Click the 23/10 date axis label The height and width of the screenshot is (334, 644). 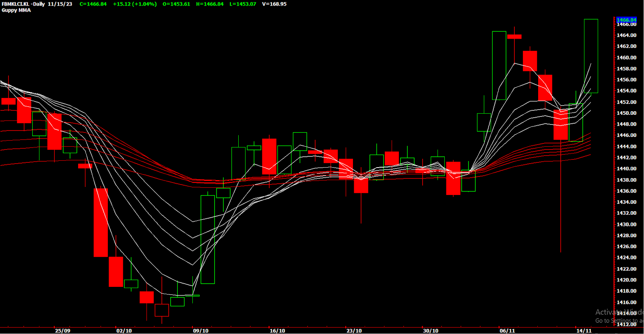click(354, 331)
